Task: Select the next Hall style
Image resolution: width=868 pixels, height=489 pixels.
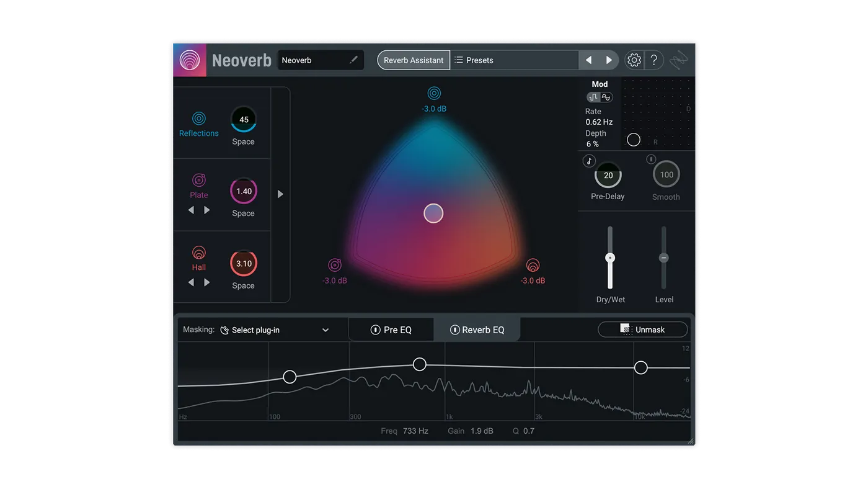Action: 207,282
